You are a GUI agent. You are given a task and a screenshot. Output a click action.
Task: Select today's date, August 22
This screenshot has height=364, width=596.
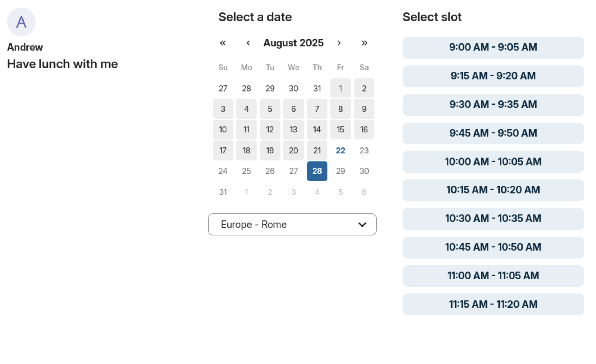tap(340, 150)
